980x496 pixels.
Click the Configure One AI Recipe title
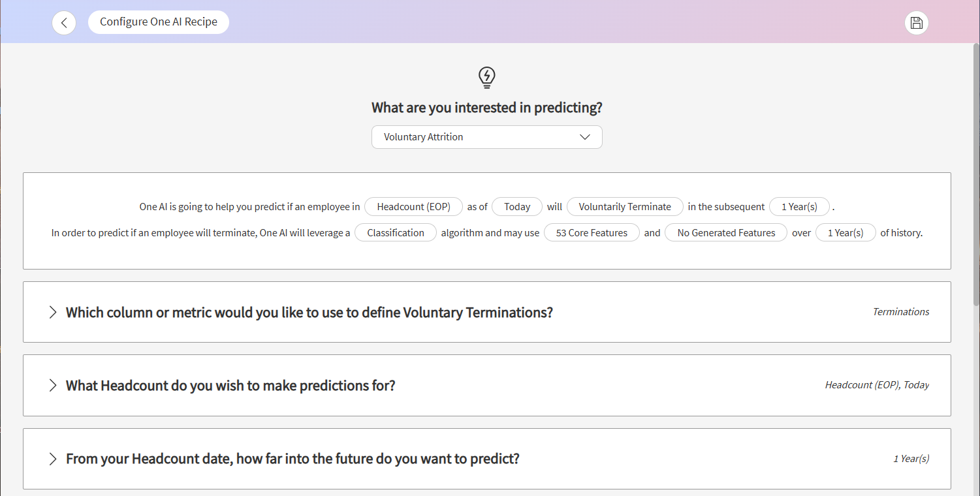tap(159, 22)
